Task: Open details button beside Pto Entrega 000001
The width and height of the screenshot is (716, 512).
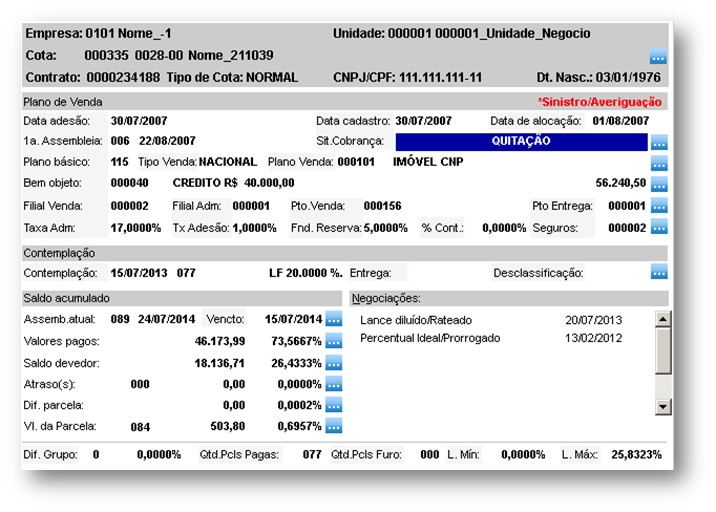Action: [659, 206]
